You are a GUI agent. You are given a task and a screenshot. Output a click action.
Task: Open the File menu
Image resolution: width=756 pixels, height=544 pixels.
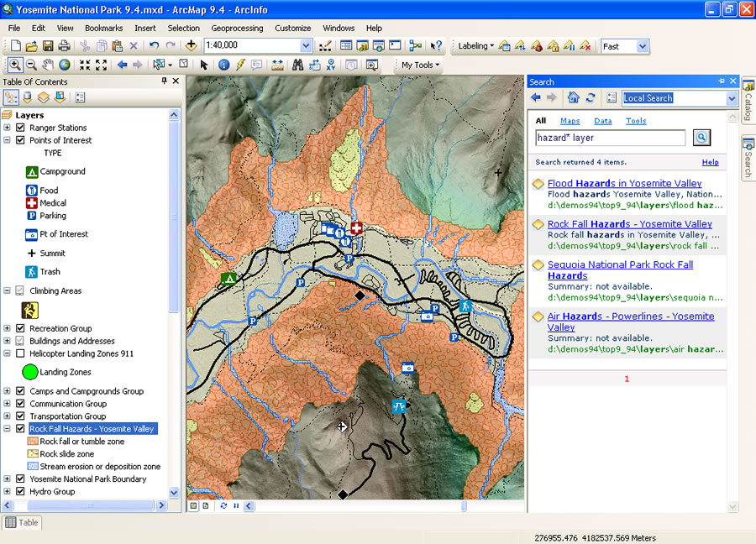14,28
